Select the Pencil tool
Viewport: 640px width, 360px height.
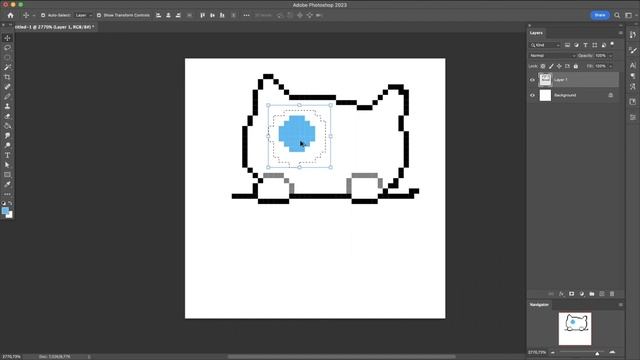point(7,97)
